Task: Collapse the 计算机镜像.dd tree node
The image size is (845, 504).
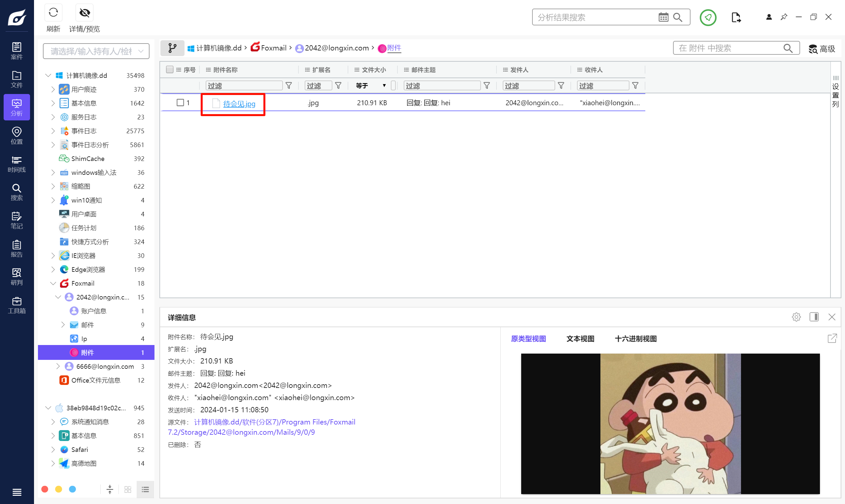Action: tap(48, 76)
